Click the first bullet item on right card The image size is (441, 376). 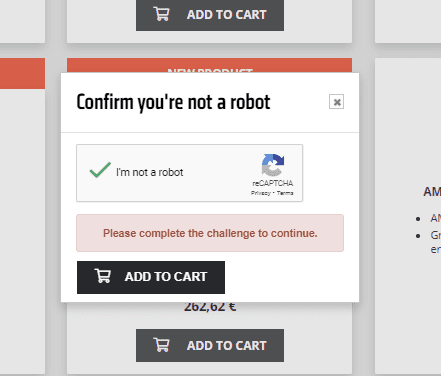pyautogui.click(x=435, y=218)
